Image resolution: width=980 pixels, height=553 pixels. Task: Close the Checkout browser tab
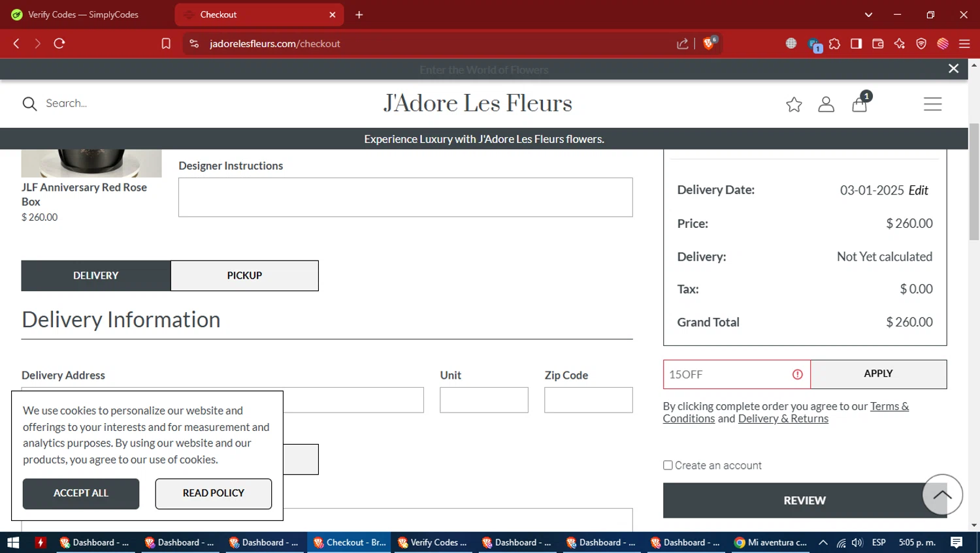[333, 14]
